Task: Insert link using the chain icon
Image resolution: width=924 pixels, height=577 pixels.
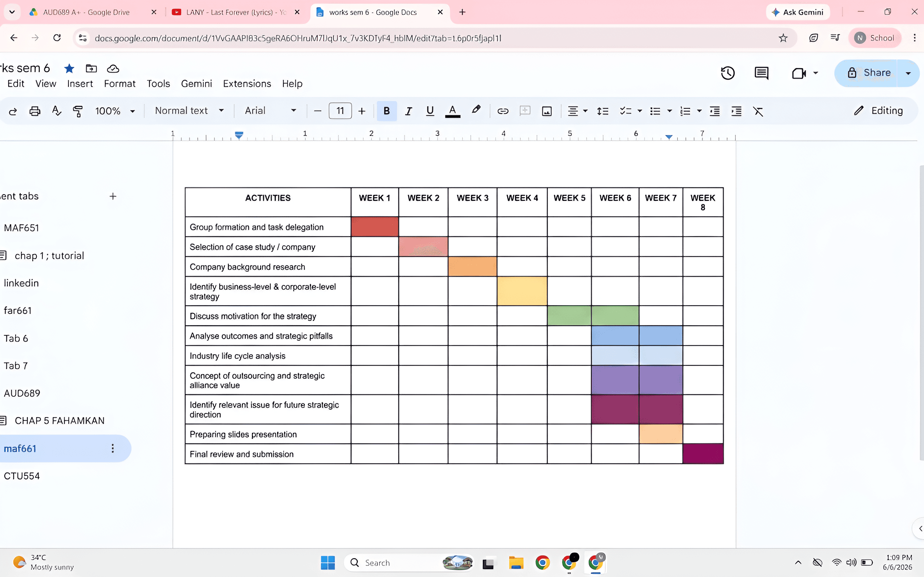Action: [x=503, y=111]
